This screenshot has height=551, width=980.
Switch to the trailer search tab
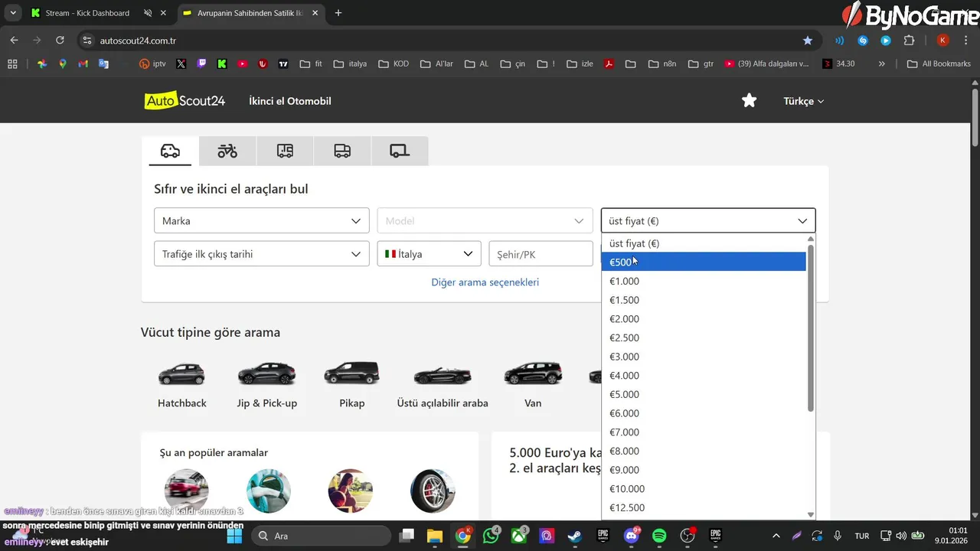[x=400, y=151]
